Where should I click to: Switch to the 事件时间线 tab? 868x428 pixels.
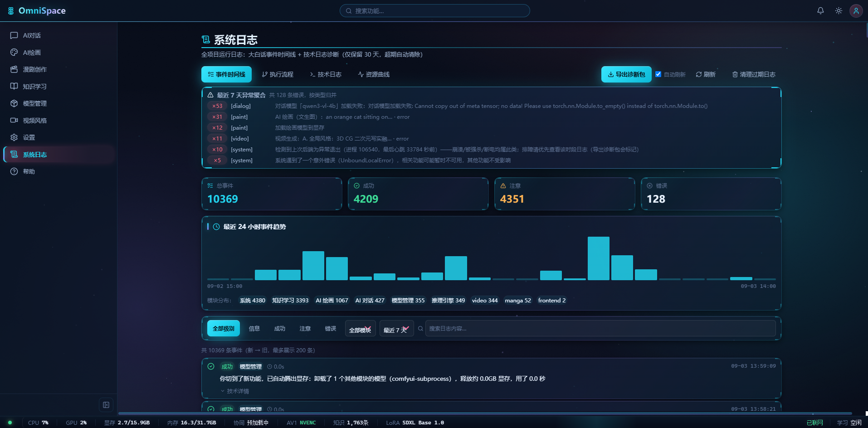[x=226, y=74]
